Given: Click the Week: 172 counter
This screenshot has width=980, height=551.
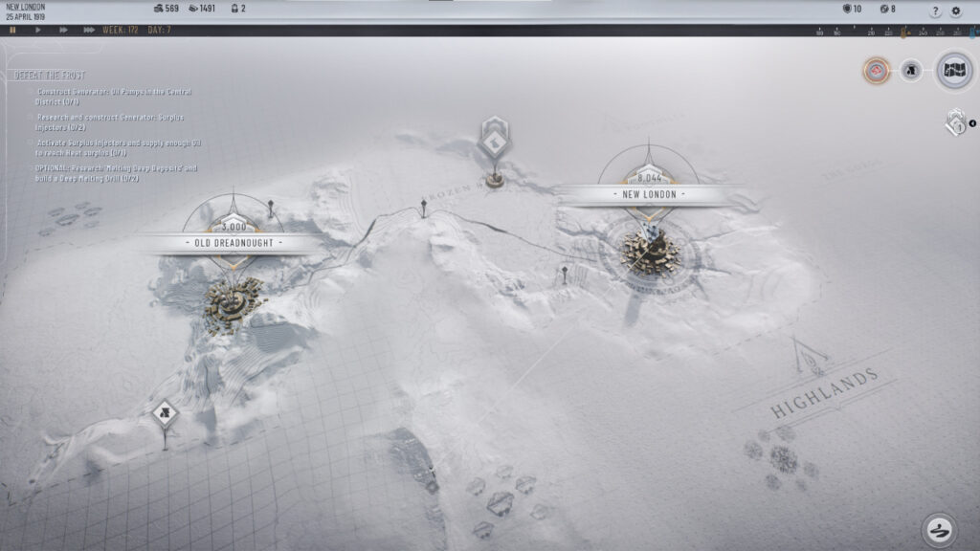Looking at the screenshot, I should (120, 30).
